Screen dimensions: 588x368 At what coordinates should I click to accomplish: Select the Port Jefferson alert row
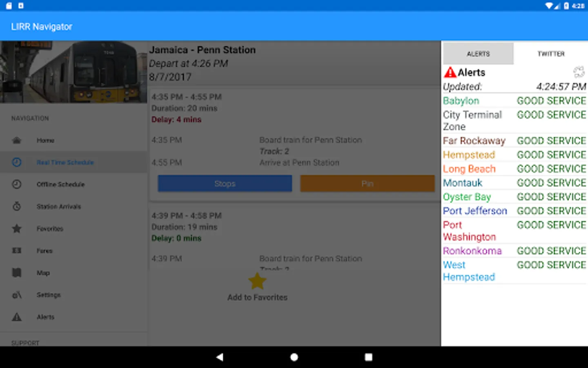[x=514, y=211]
